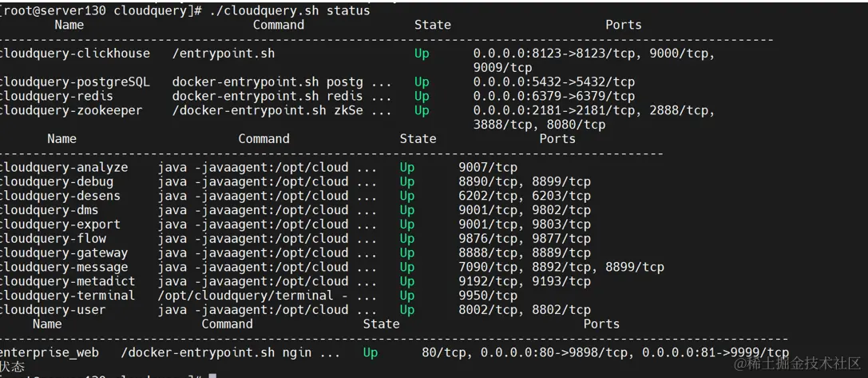Select the cloudquery-flow service name
Viewport: 868px width, 378px height.
click(54, 238)
